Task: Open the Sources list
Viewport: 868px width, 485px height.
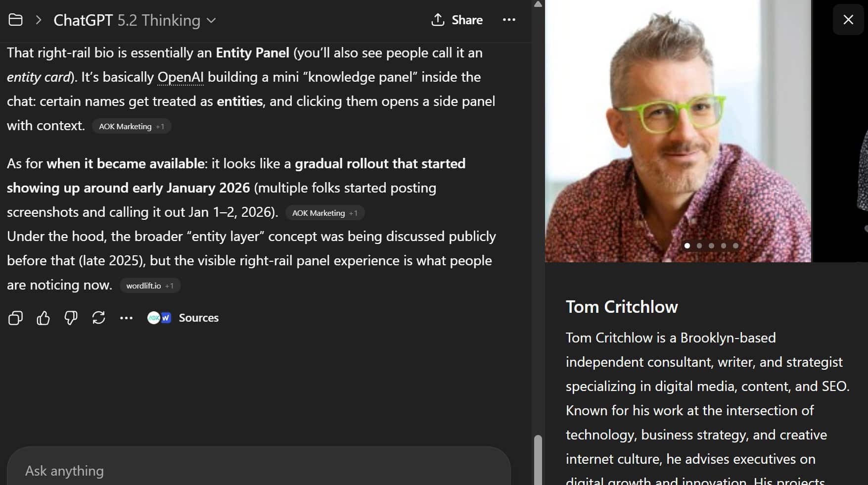Action: point(183,318)
